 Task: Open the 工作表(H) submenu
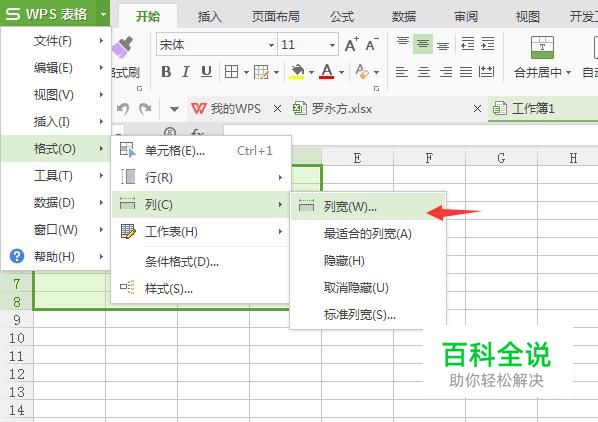click(201, 231)
